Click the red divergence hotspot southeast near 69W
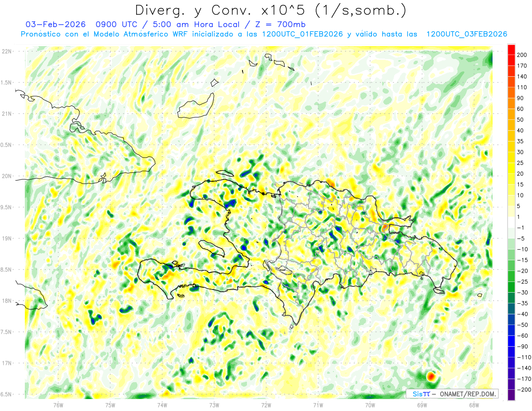The width and height of the screenshot is (532, 411). (431, 377)
